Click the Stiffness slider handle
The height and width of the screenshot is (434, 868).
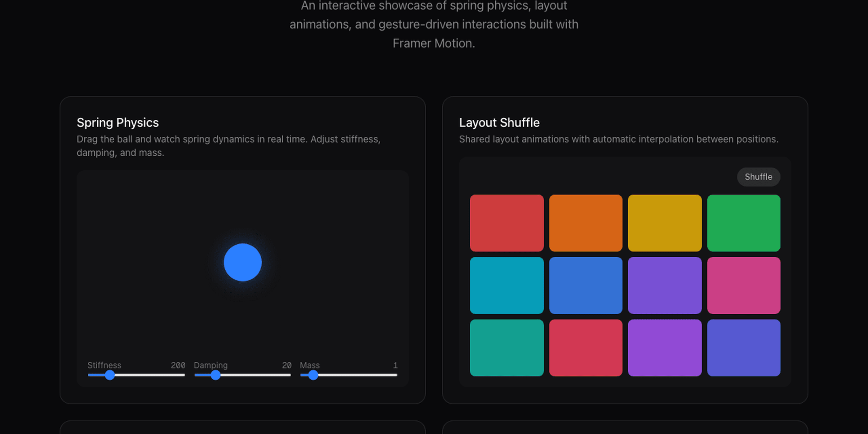109,375
